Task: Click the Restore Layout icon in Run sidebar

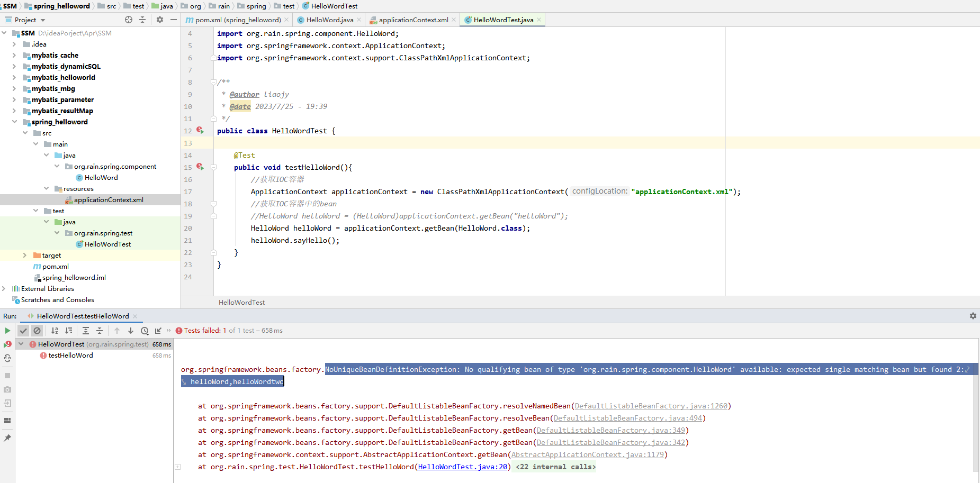Action: point(7,421)
